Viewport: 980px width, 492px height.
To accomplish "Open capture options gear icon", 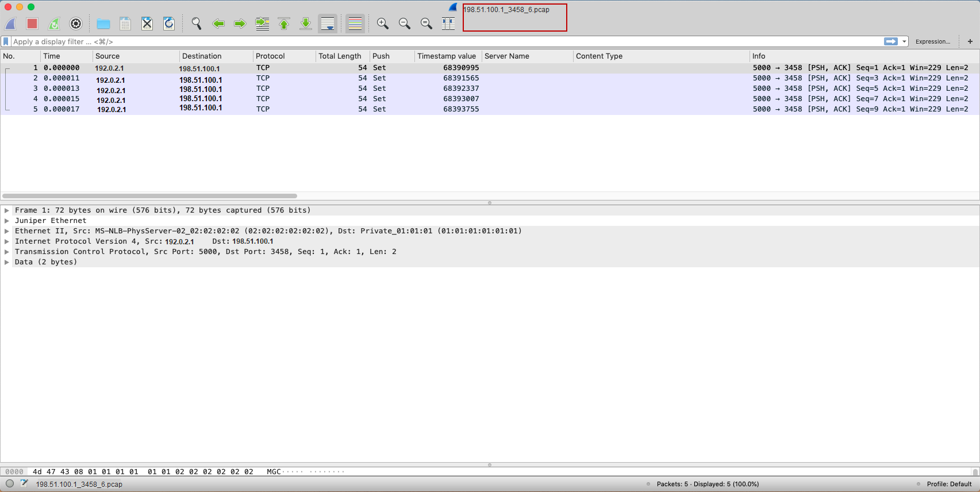I will pyautogui.click(x=76, y=24).
